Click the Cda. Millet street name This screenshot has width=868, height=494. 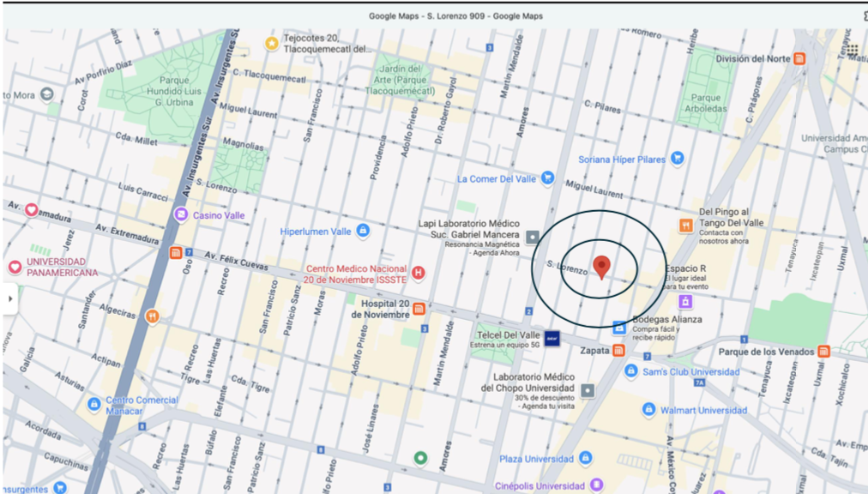coord(136,138)
